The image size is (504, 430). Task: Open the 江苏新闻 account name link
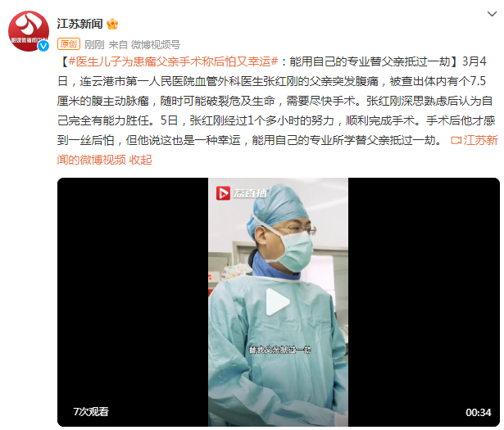[79, 24]
